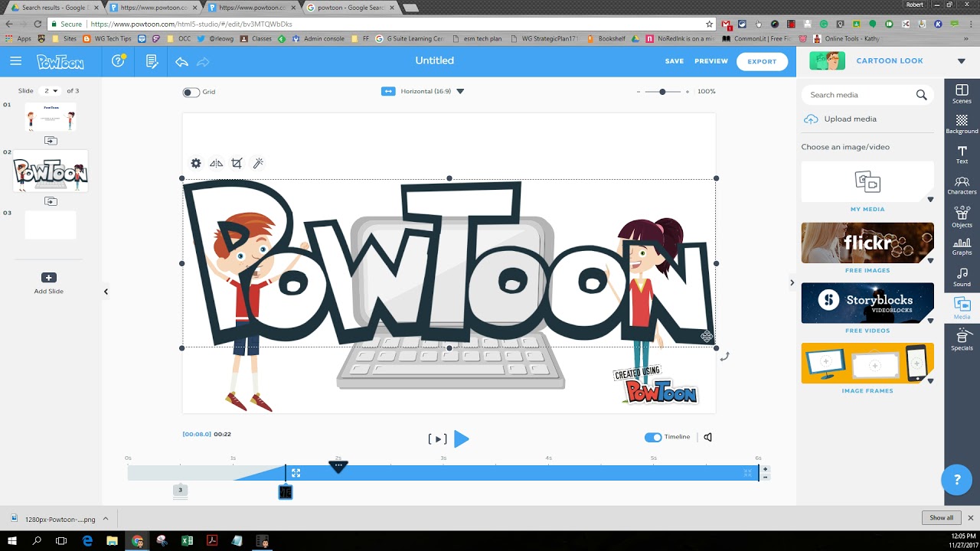Expand the Cartoon Look style dropdown

pyautogui.click(x=962, y=61)
